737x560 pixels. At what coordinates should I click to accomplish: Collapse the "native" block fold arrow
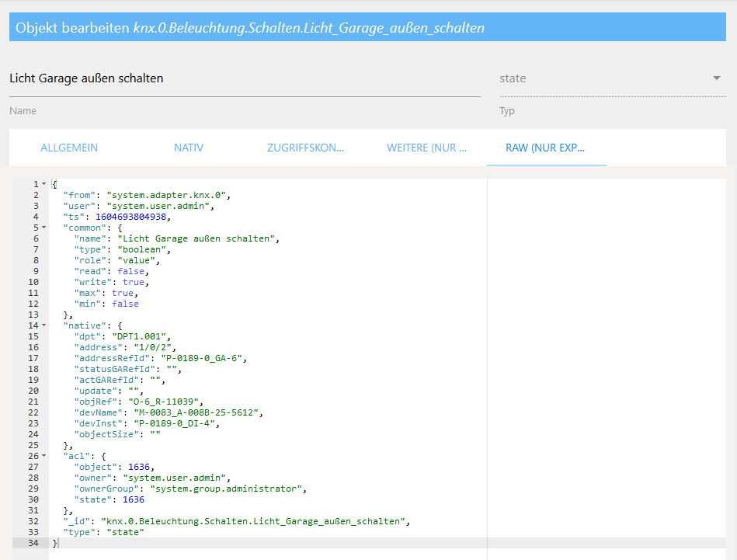pyautogui.click(x=44, y=325)
